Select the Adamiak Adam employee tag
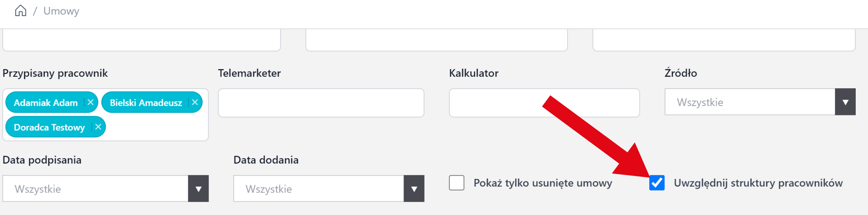This screenshot has height=215, width=868. click(x=46, y=103)
